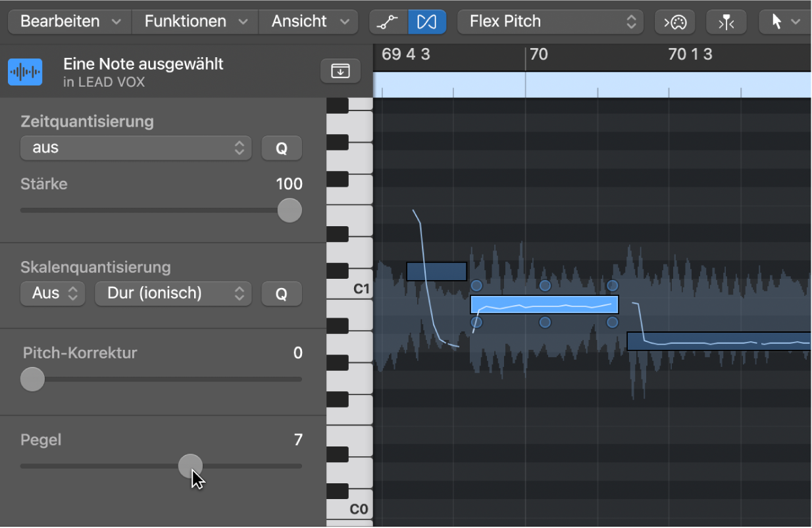Open the Zeitquantisierung 'aus' dropdown
The height and width of the screenshot is (528, 812).
(136, 148)
